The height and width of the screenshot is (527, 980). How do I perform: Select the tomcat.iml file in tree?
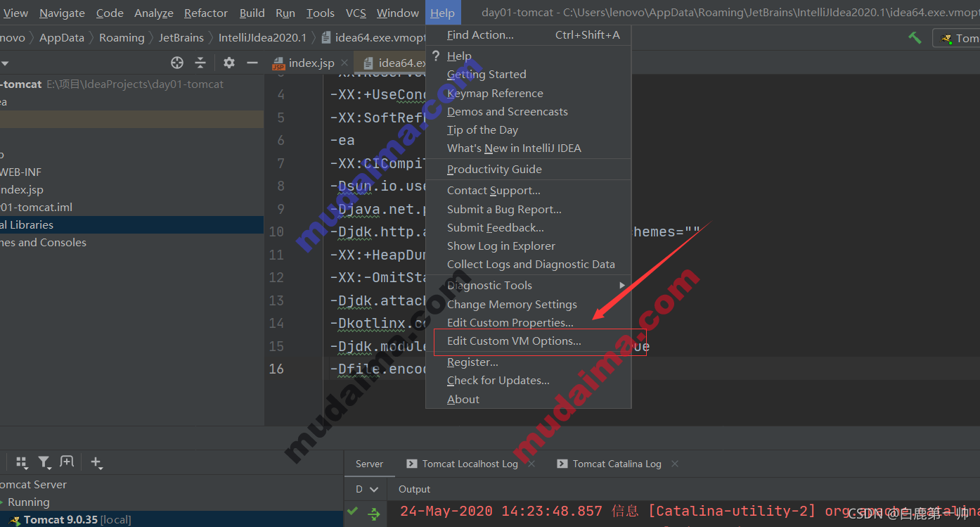click(36, 207)
